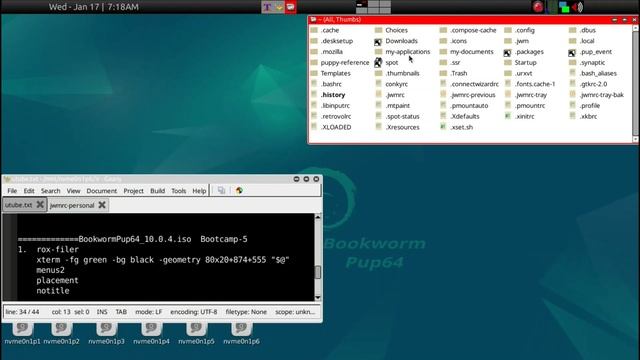Screen dimensions: 640x360
Task: Open the .packages symlink
Action: [x=524, y=52]
